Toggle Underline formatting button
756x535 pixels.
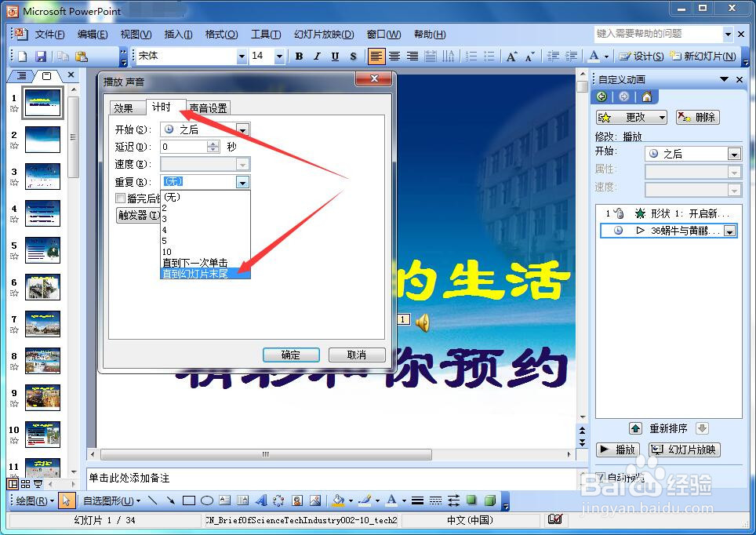pyautogui.click(x=335, y=56)
